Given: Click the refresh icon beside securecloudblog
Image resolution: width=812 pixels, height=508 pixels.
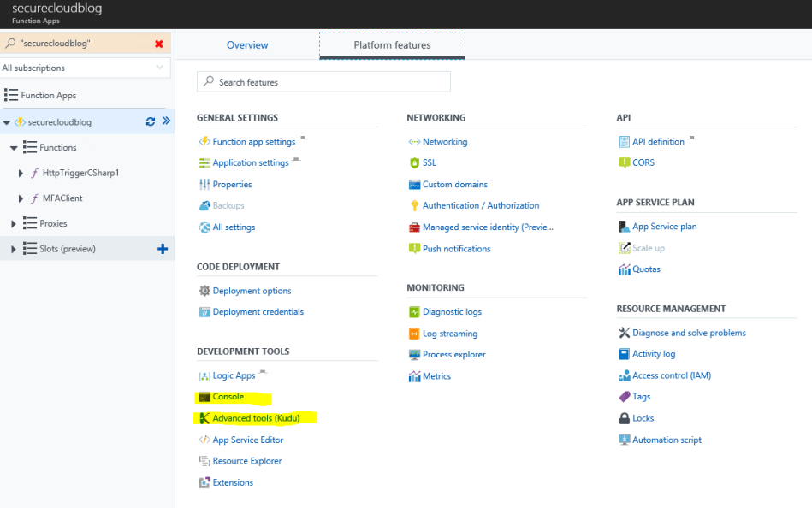Looking at the screenshot, I should [151, 121].
